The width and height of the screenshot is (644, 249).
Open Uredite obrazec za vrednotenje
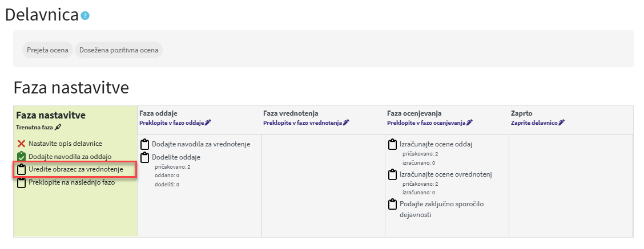pyautogui.click(x=76, y=169)
